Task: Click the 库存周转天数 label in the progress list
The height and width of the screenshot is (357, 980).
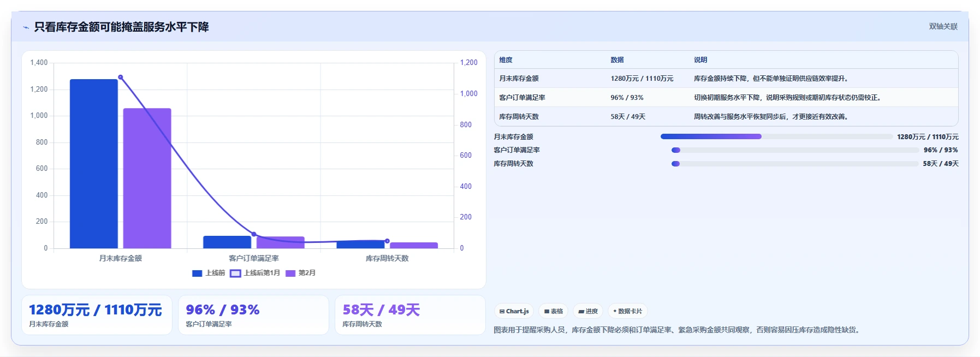Action: point(513,164)
